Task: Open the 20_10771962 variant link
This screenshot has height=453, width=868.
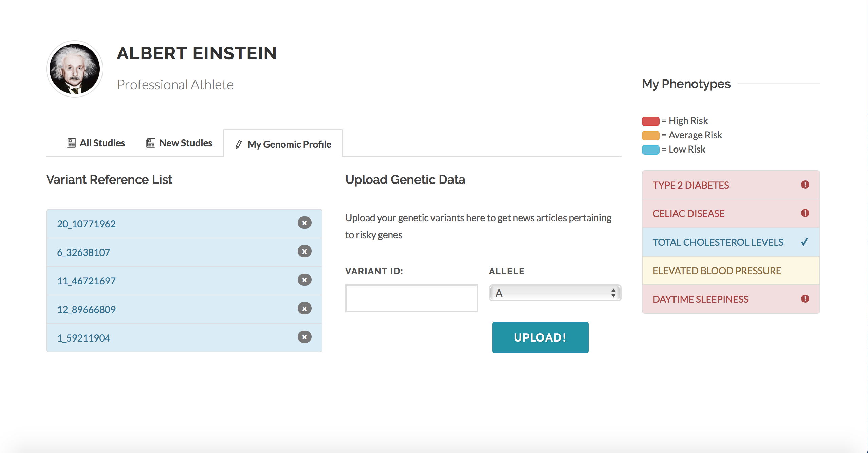Action: 86,224
